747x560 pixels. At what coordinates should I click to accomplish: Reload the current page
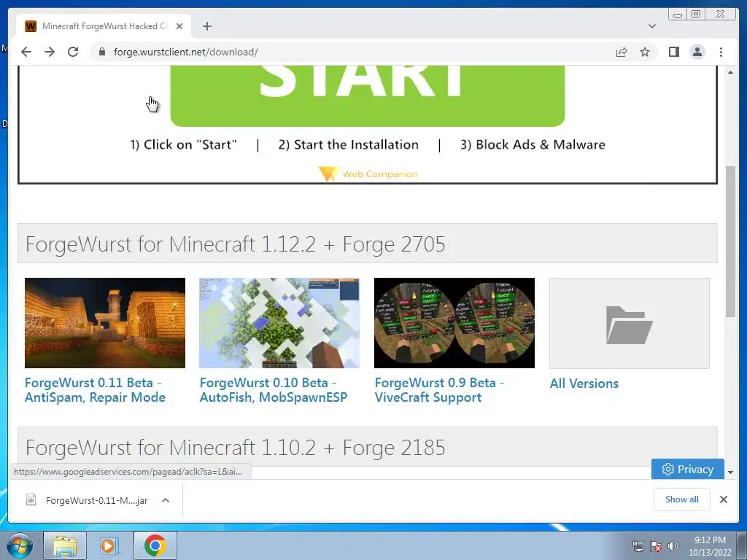point(73,52)
